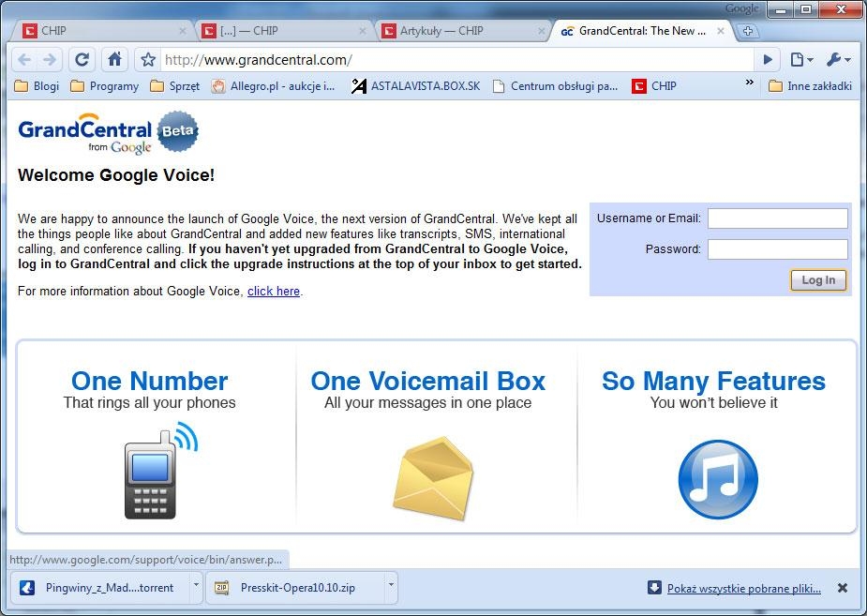
Task: Click 'All your messages in one place' text
Action: pyautogui.click(x=428, y=402)
